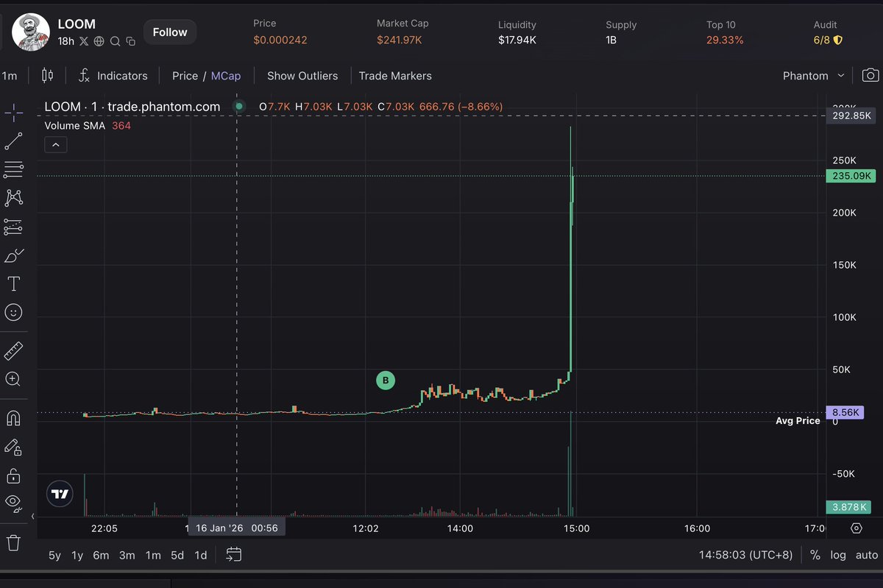Select the 6m time range

click(101, 555)
